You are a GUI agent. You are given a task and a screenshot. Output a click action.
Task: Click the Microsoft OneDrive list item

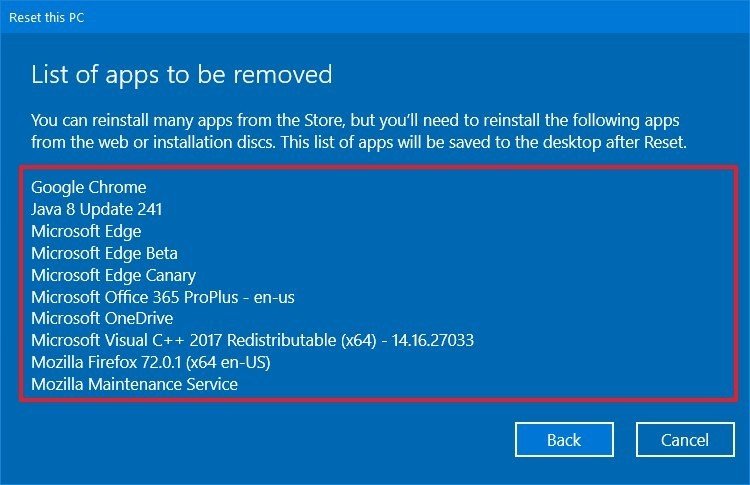pos(102,319)
